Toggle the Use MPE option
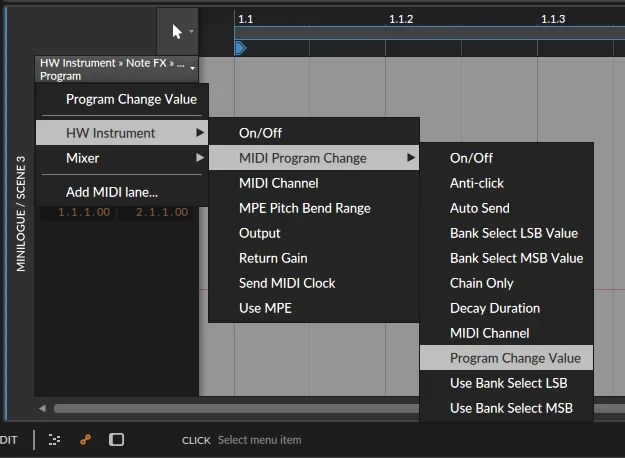Screen dimensions: 625x458 coord(265,308)
